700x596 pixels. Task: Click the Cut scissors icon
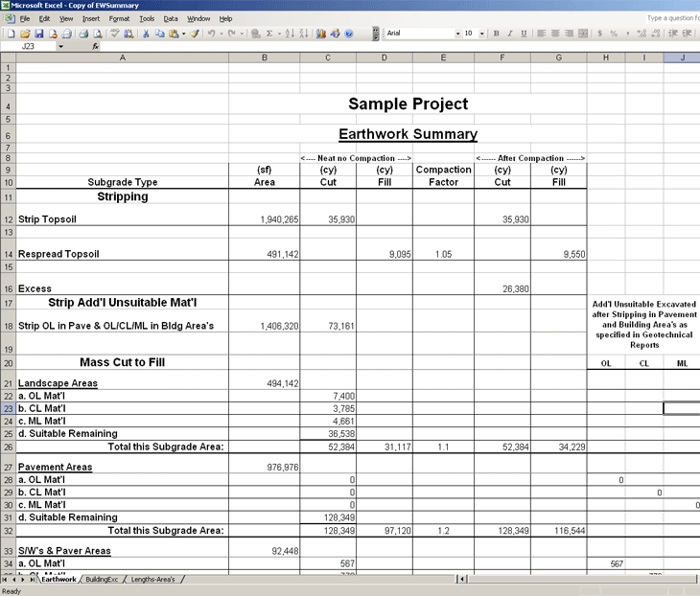pyautogui.click(x=146, y=34)
